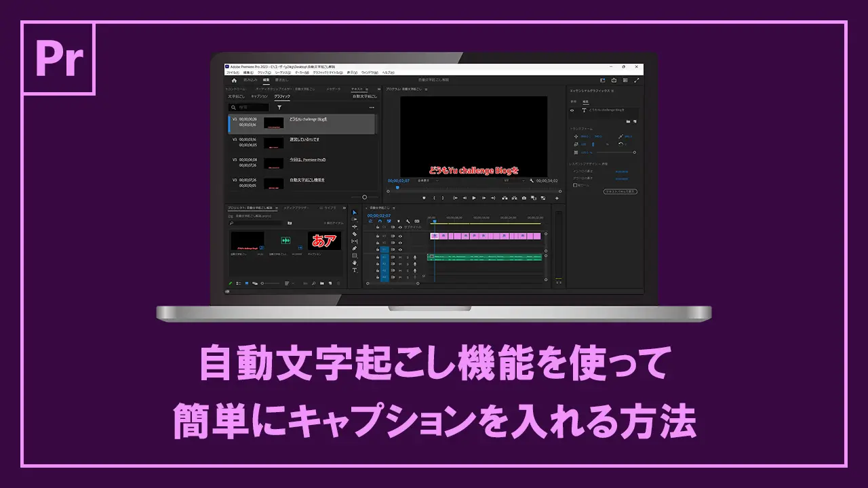This screenshot has width=868, height=488.
Task: Select the Type tool
Action: (354, 270)
